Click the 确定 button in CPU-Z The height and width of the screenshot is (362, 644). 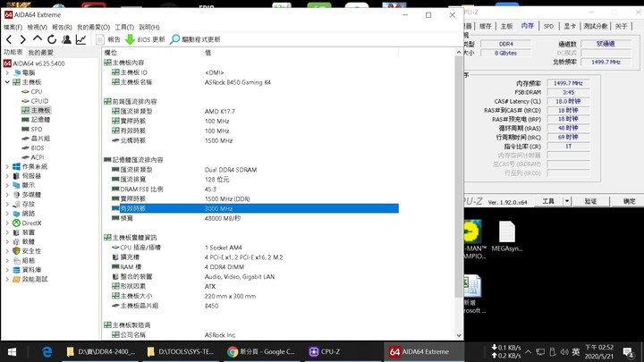(x=629, y=201)
